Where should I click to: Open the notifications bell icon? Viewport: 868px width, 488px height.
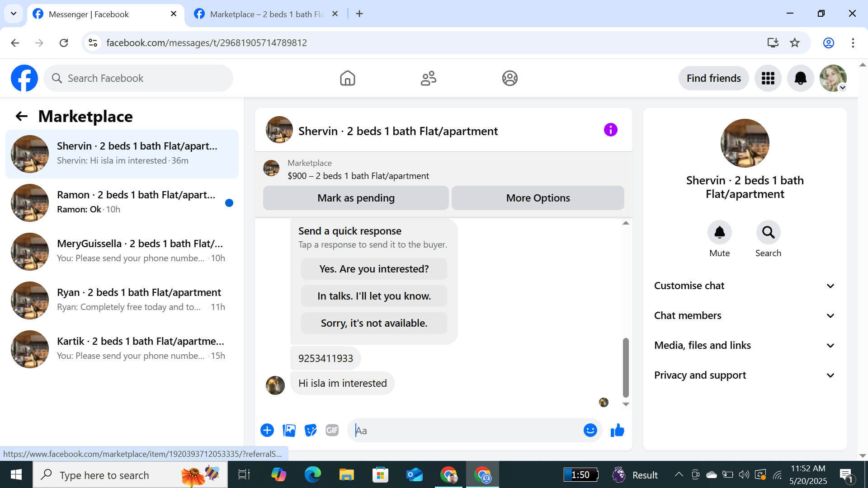pos(801,78)
